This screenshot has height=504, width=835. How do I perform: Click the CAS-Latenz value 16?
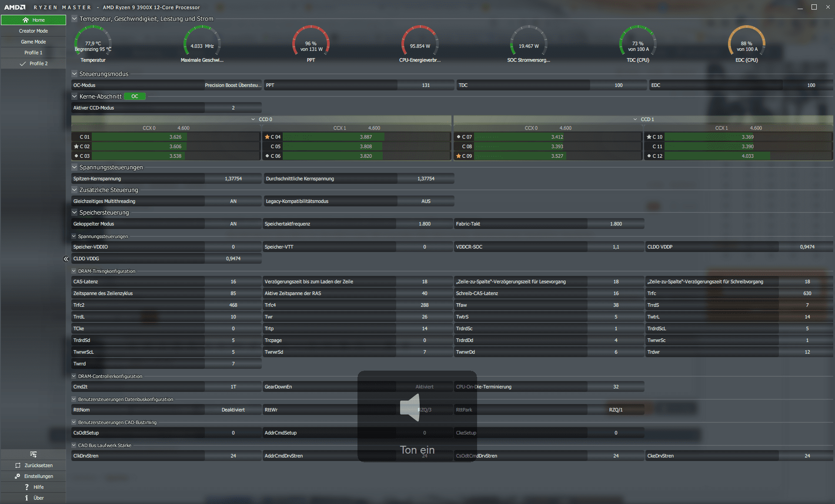(x=233, y=282)
